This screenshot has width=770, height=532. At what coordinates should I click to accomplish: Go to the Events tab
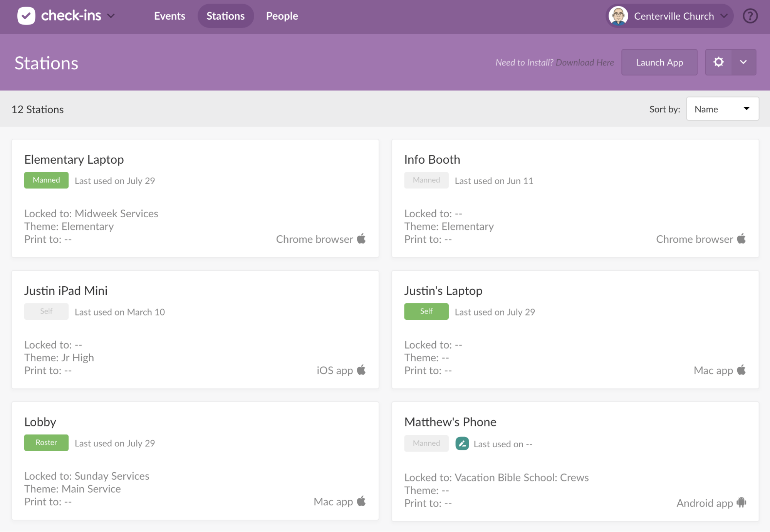point(169,16)
